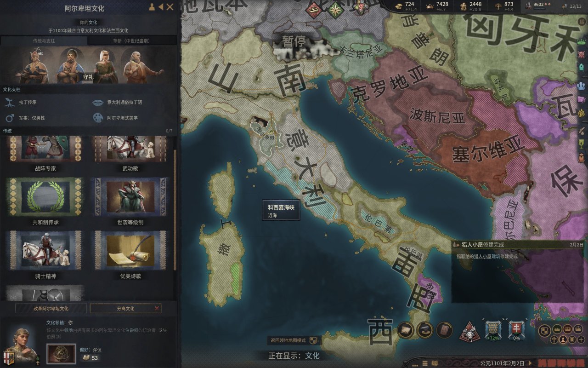Click the 分离文化 button
The height and width of the screenshot is (368, 588).
(x=126, y=308)
